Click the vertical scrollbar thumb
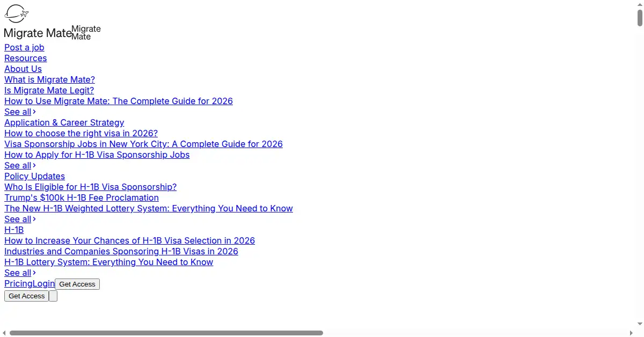The width and height of the screenshot is (644, 337). click(x=640, y=18)
